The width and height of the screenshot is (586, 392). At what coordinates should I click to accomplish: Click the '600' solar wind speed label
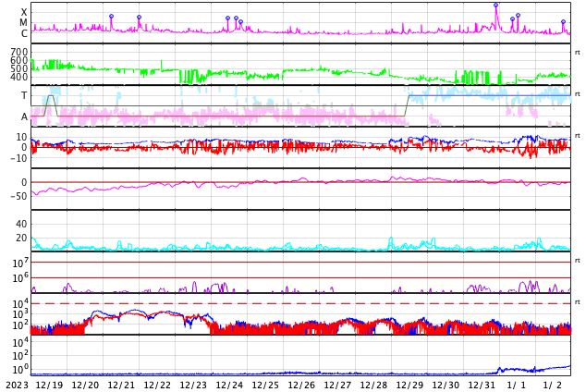[x=19, y=60]
